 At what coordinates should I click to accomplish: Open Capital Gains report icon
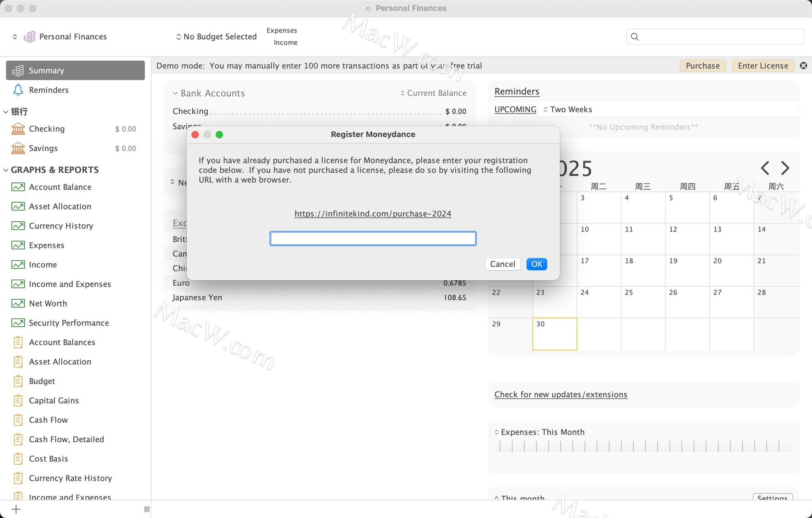(x=18, y=401)
